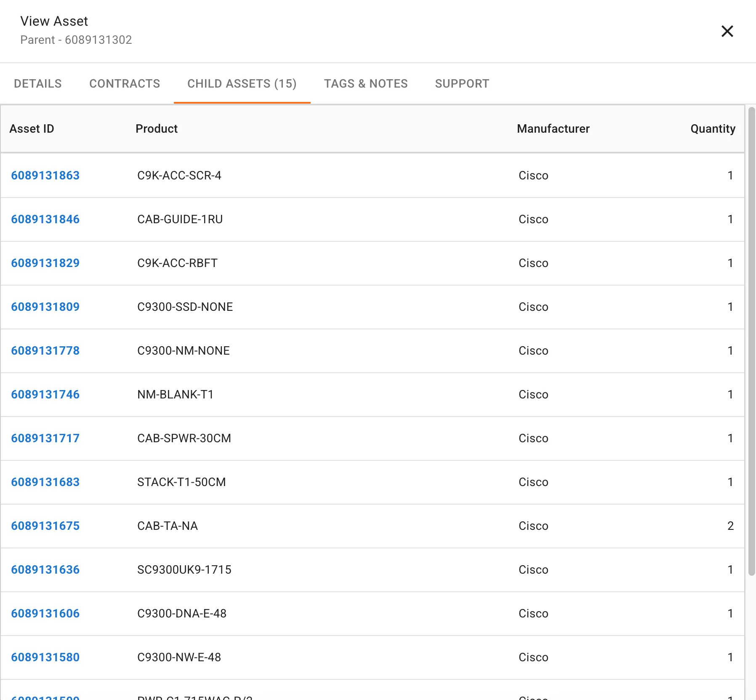
Task: Select product text CAB-SPWR-30CM
Action: click(184, 438)
